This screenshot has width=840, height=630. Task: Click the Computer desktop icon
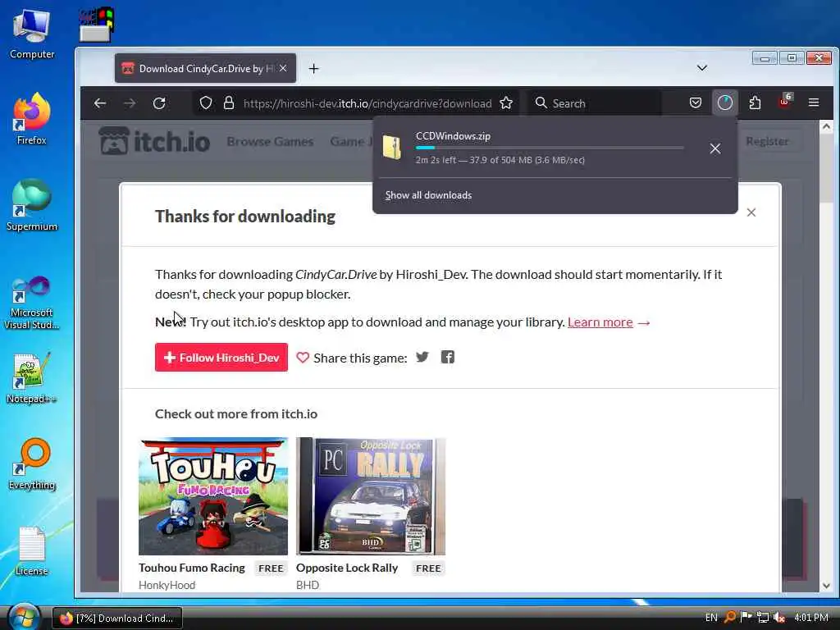pos(32,34)
